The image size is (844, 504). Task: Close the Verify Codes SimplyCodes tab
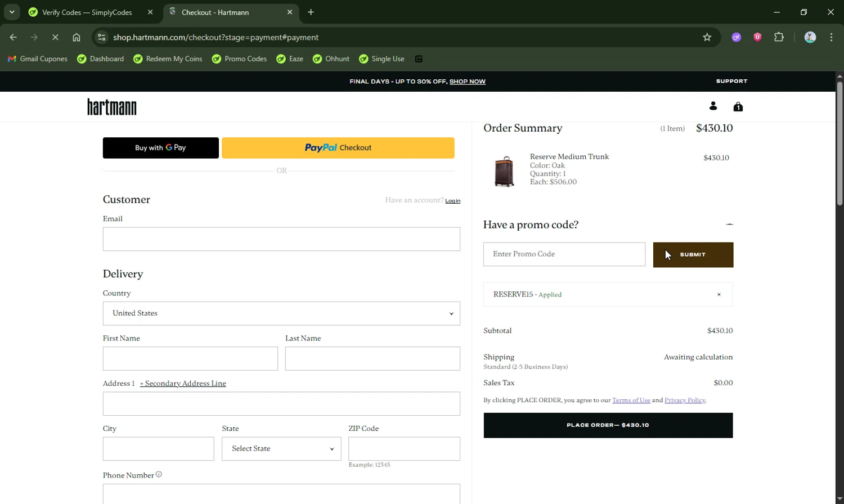coord(150,12)
